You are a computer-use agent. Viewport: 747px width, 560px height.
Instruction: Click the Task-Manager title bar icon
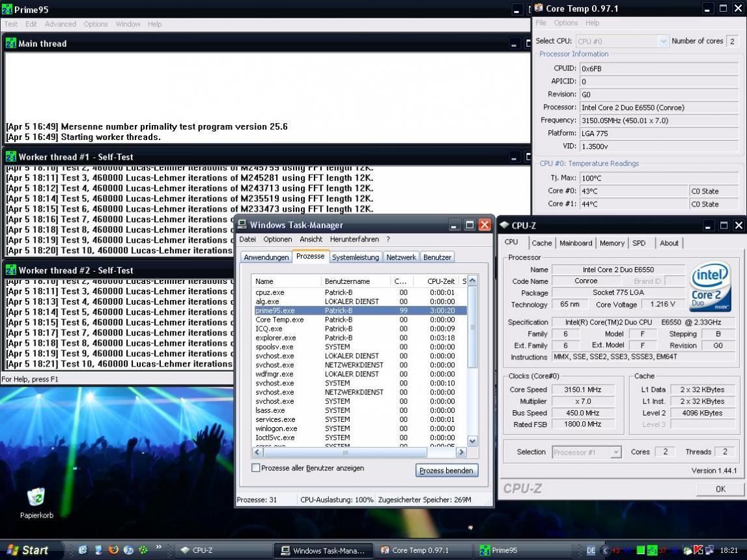coord(242,225)
